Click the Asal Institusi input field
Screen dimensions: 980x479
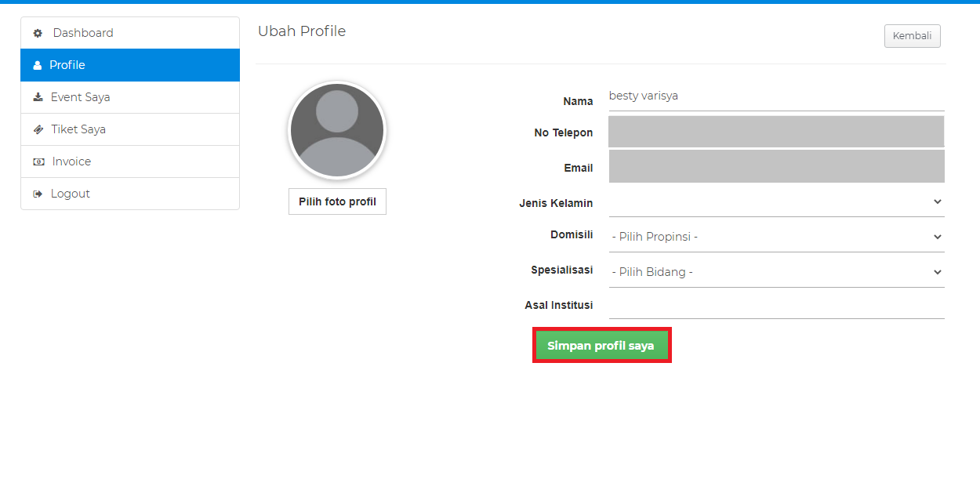[775, 305]
